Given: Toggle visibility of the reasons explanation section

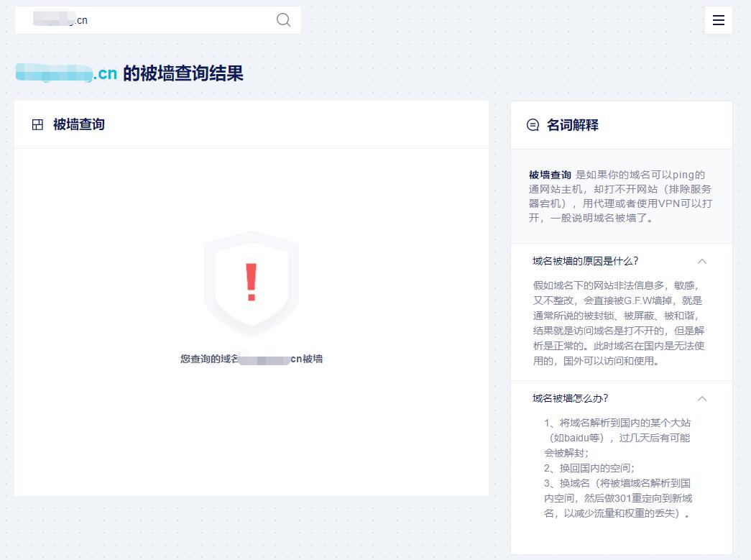Looking at the screenshot, I should [x=702, y=261].
